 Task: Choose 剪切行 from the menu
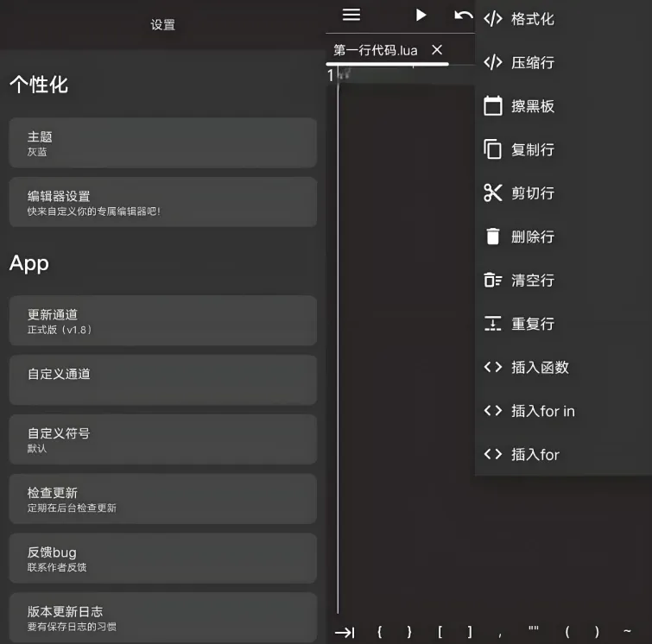click(x=563, y=193)
